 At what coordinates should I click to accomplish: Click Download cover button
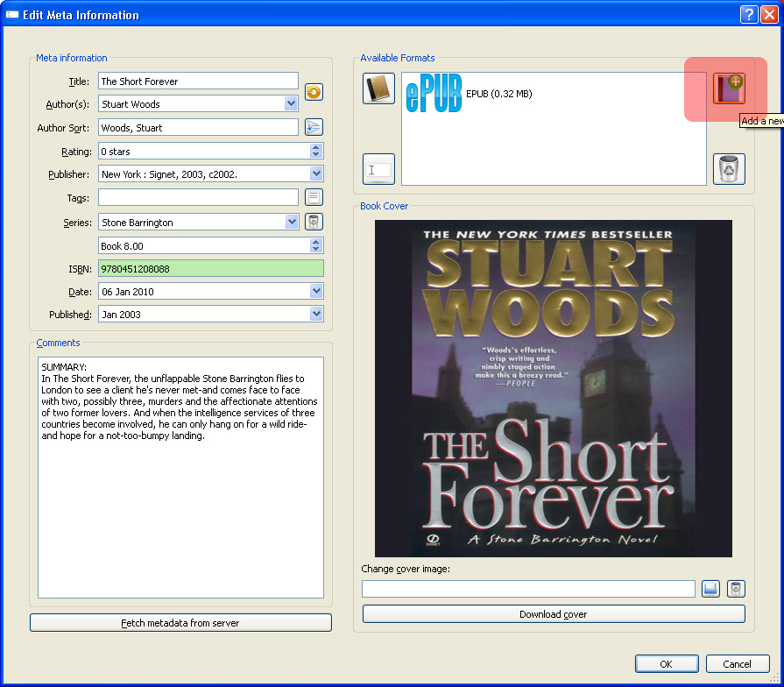(554, 614)
